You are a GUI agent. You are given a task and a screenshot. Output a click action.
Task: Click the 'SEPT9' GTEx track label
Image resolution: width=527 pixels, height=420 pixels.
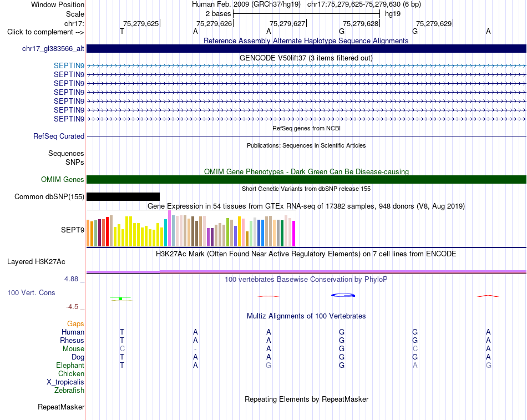click(x=72, y=230)
